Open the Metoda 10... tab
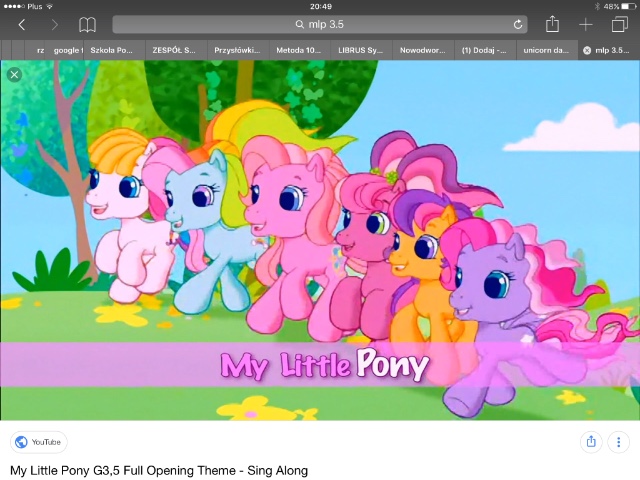 (300, 49)
